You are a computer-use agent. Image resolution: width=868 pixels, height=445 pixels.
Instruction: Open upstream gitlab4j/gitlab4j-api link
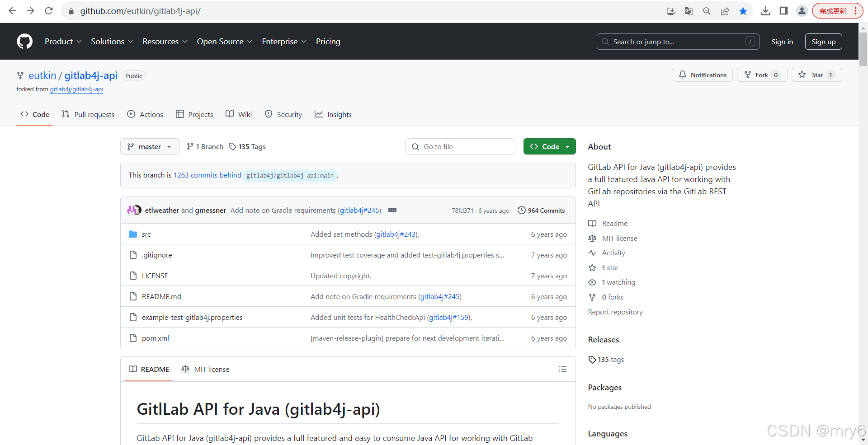click(x=76, y=89)
